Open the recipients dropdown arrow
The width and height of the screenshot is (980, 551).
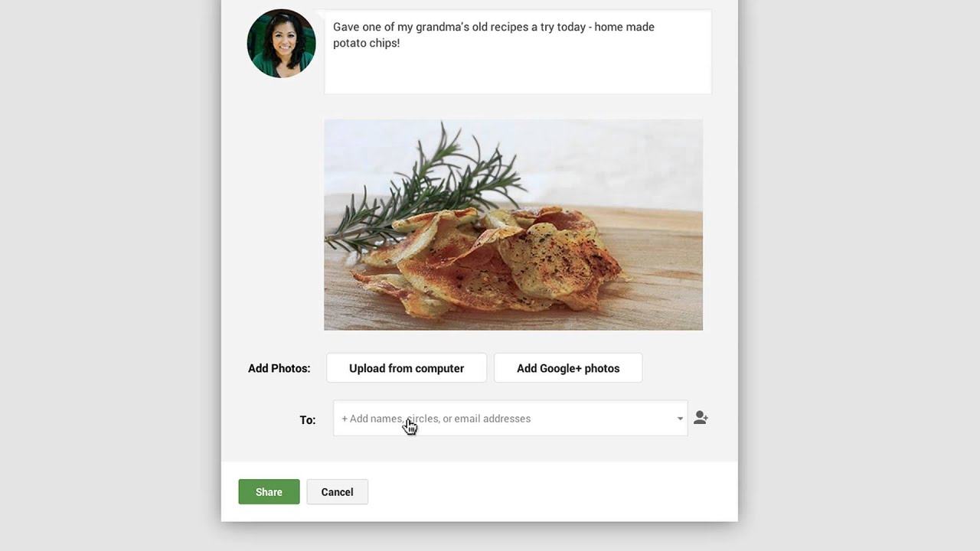tap(679, 419)
